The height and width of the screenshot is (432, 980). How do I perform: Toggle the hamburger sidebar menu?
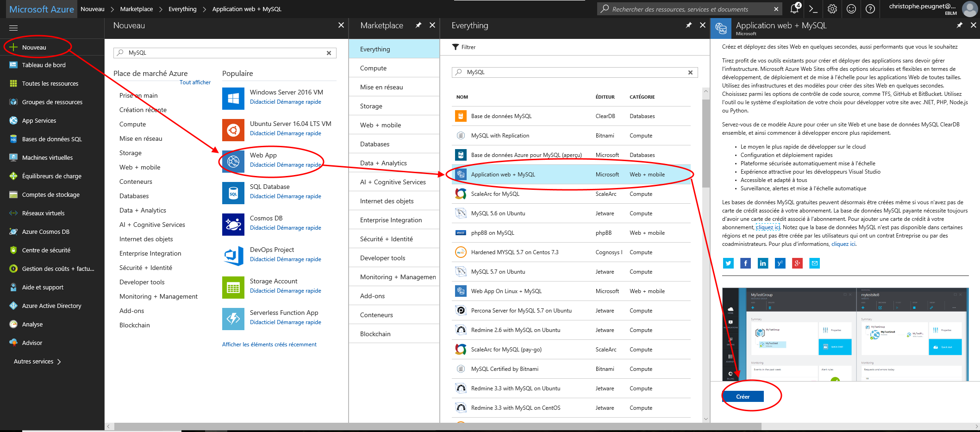tap(13, 28)
